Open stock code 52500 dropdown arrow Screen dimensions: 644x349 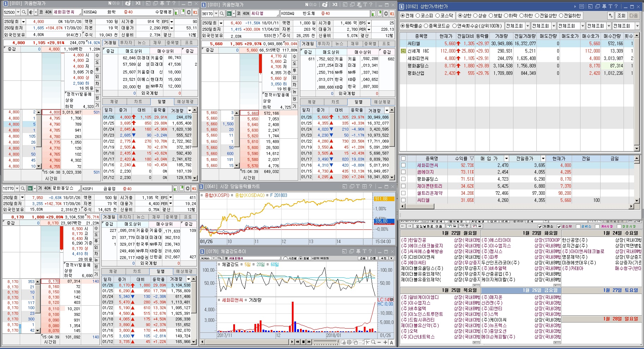click(x=18, y=12)
